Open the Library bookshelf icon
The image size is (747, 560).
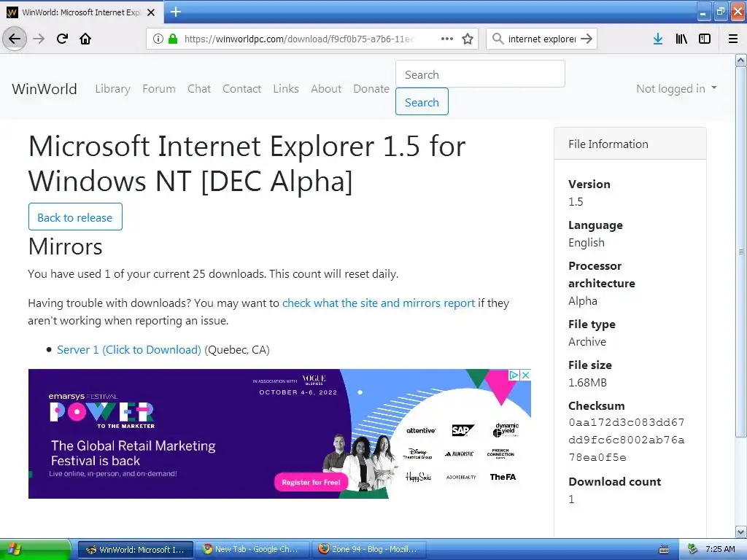(681, 39)
